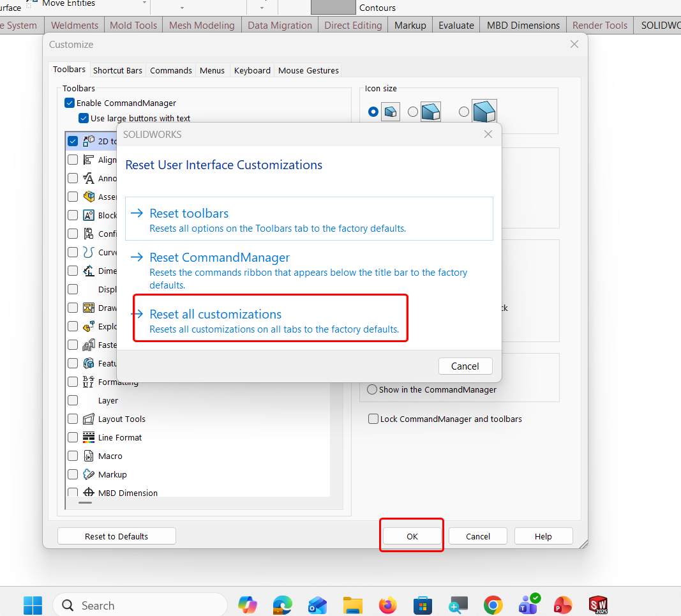This screenshot has width=681, height=616.
Task: Click the Windows taskbar Search box
Action: coord(140,605)
